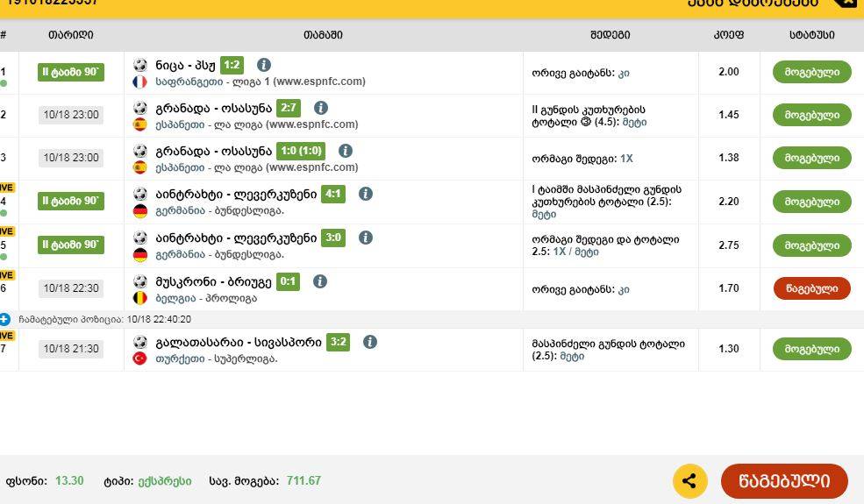This screenshot has height=504, width=864.
Task: Click the 0:1 score badge
Action: coord(288,281)
